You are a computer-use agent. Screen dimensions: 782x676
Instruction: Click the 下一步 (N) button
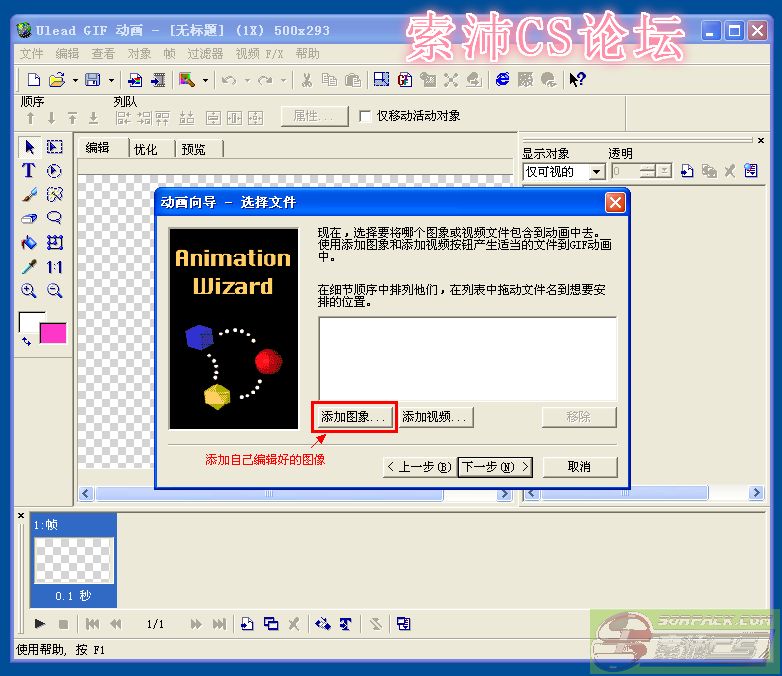pos(495,467)
